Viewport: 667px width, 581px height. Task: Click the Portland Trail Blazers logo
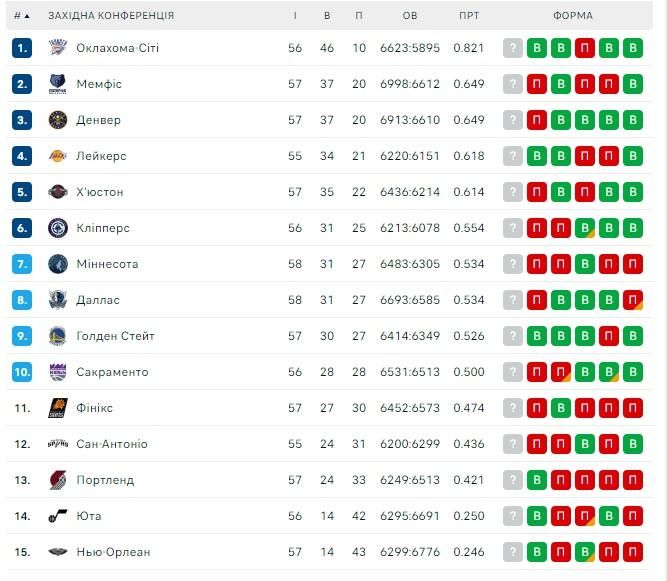click(x=57, y=480)
